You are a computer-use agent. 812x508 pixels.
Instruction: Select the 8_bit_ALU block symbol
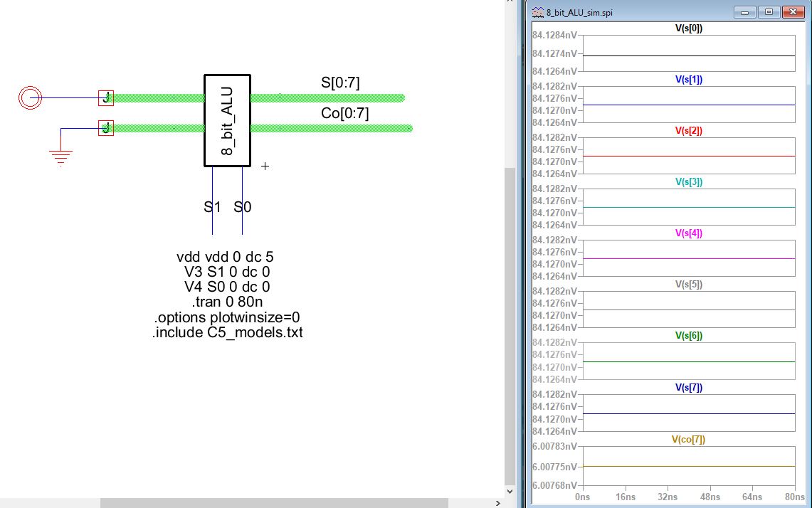pyautogui.click(x=227, y=120)
